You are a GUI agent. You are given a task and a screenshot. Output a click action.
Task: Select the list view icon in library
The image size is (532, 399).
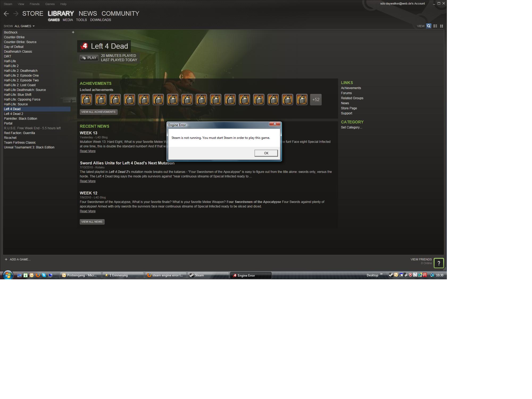click(435, 26)
